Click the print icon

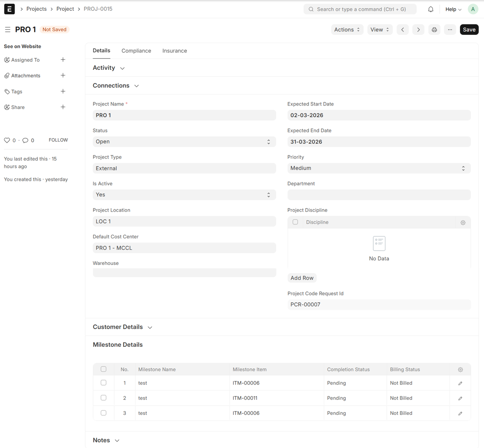pyautogui.click(x=434, y=30)
